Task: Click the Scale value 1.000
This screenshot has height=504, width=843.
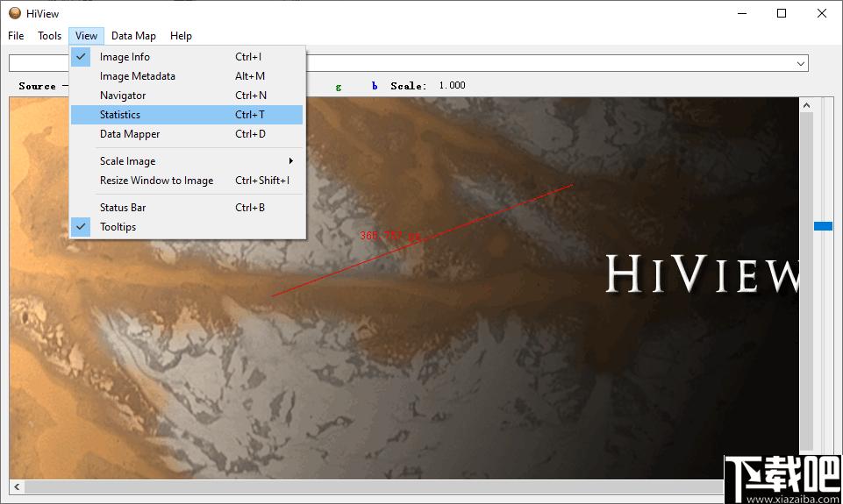Action: click(x=452, y=85)
